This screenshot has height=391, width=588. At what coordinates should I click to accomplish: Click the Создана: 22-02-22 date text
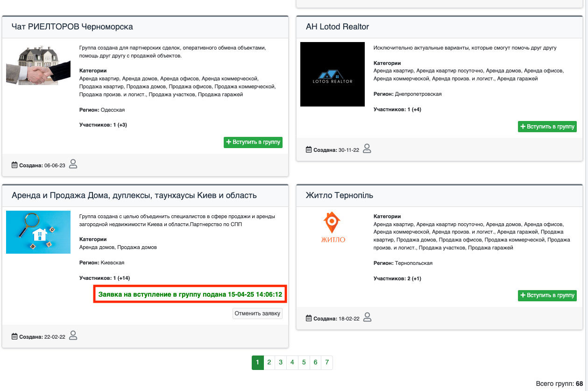42,337
